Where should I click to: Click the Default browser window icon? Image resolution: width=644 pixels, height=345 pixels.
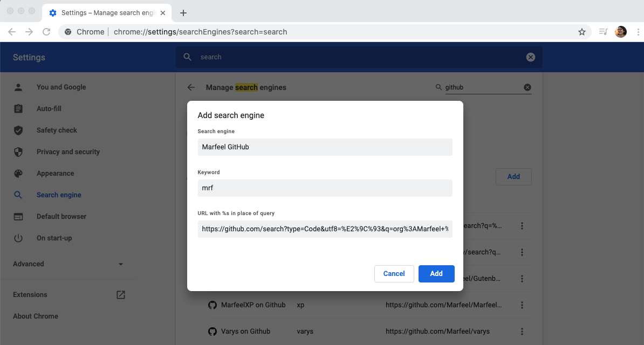click(18, 217)
